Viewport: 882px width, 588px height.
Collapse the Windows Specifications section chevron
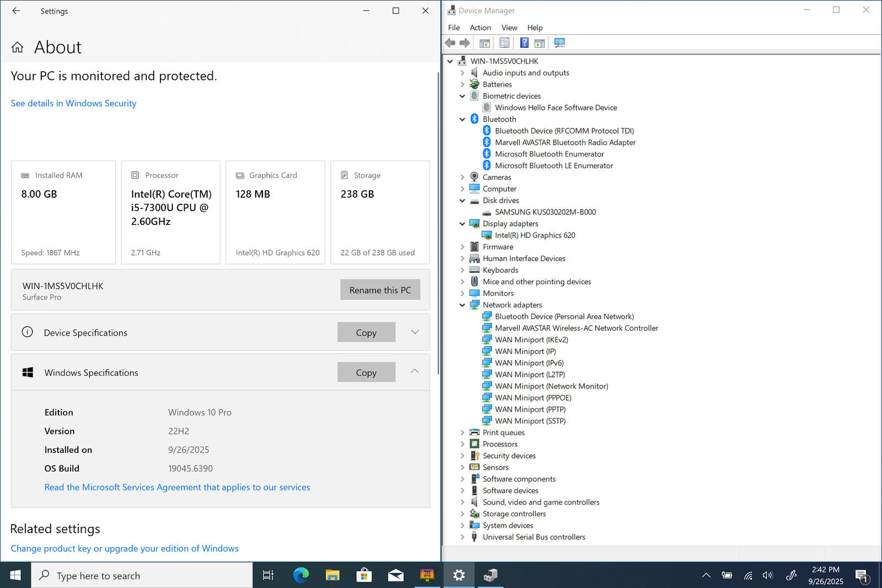click(415, 372)
